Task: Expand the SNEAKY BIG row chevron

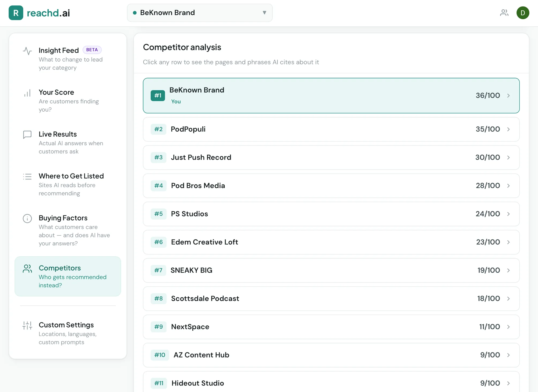Action: pos(508,270)
